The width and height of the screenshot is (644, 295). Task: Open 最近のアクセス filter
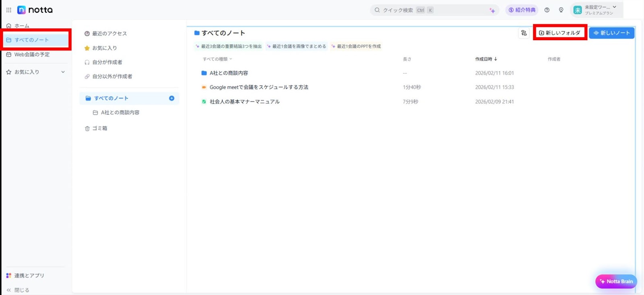pos(105,34)
